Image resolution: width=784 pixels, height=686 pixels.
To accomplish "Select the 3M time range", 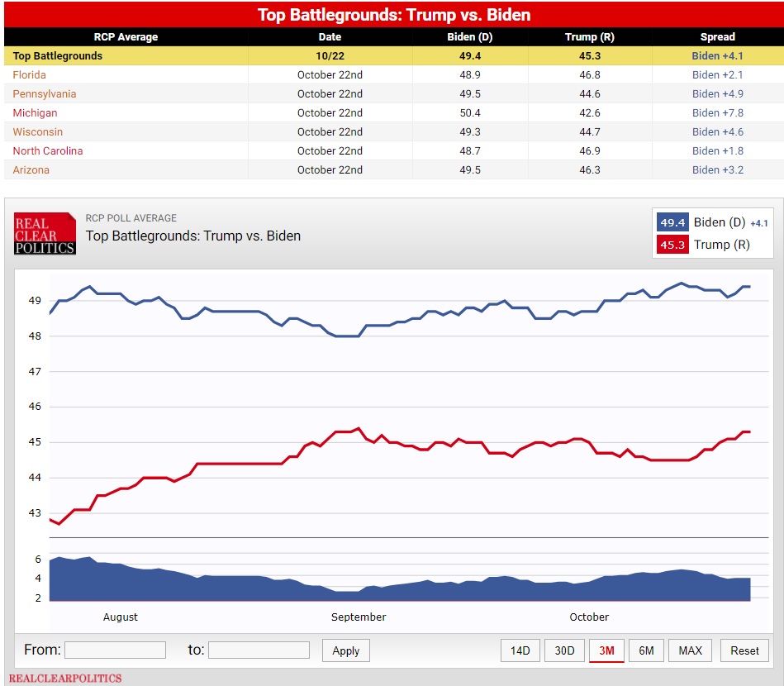I will (x=606, y=650).
